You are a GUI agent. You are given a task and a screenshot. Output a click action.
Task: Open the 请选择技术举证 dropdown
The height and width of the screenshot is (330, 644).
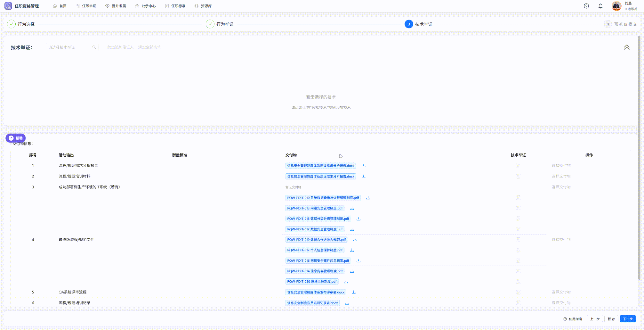pos(72,47)
